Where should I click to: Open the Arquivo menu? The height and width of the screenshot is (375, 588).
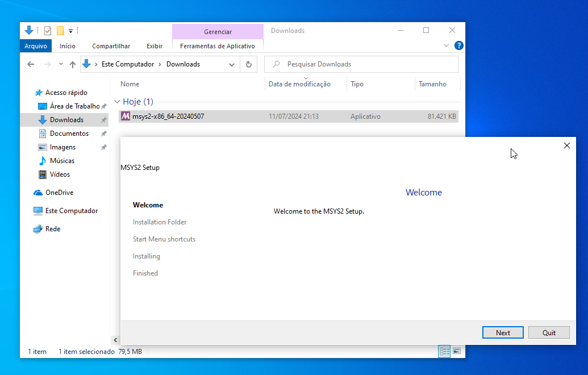(x=36, y=46)
